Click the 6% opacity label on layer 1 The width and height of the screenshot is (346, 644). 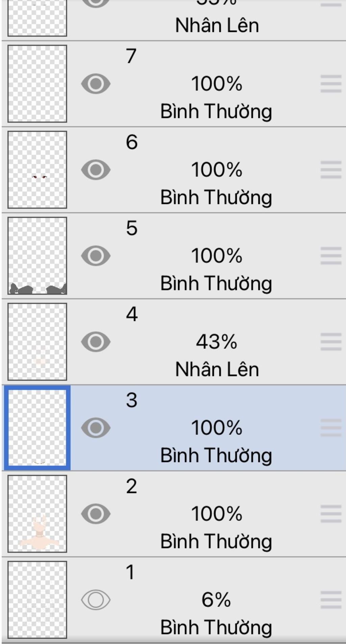click(x=216, y=600)
